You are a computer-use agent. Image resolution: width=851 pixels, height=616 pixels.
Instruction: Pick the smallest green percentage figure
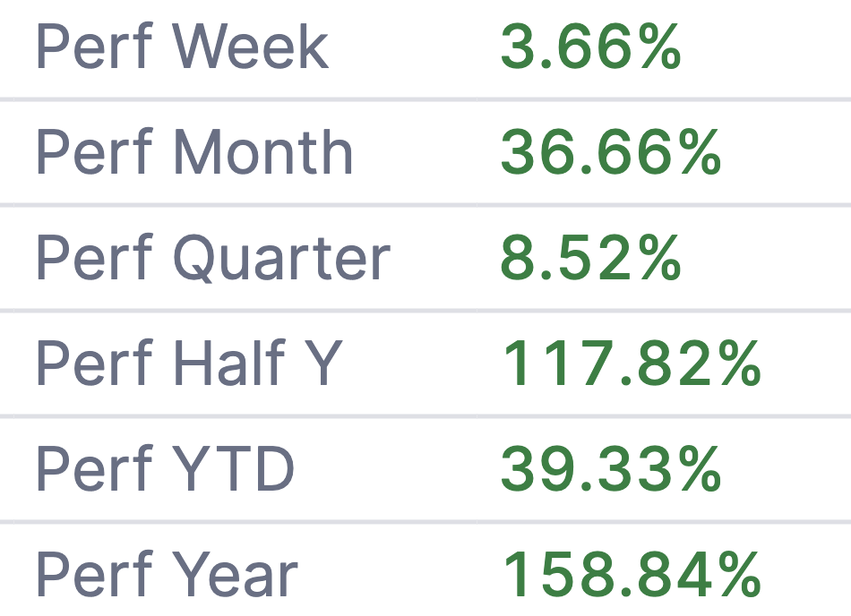pos(590,47)
